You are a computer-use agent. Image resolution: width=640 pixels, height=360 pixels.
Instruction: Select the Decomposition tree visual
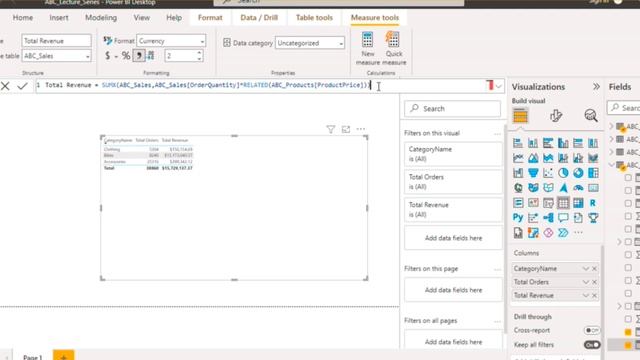click(x=548, y=218)
